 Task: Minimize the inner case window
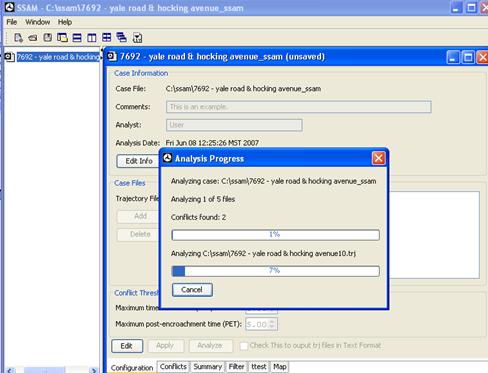[453, 58]
